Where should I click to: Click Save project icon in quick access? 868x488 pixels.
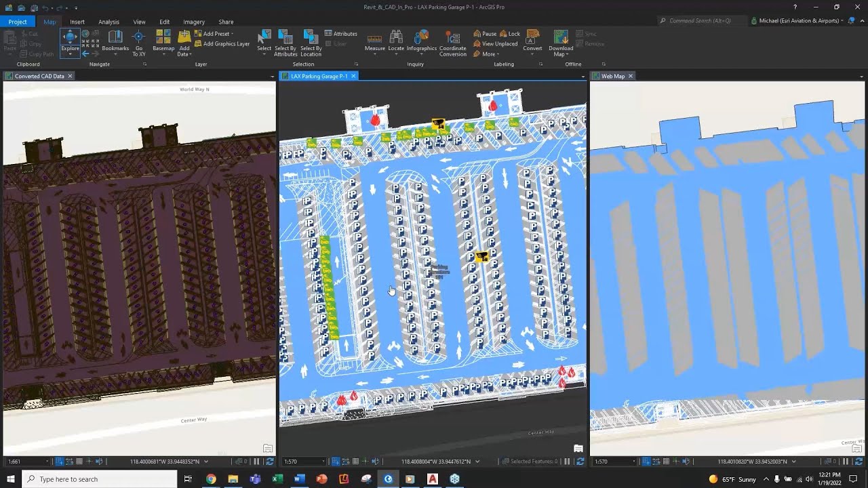pyautogui.click(x=33, y=7)
